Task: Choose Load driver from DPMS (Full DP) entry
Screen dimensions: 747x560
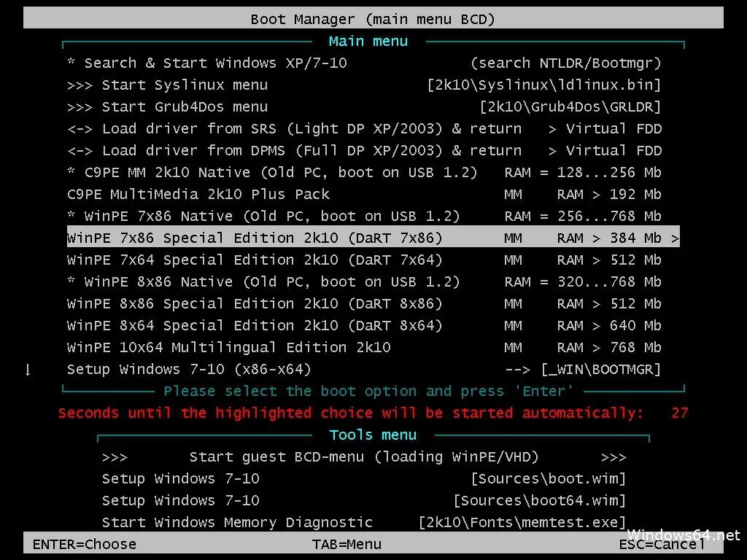Action: [x=365, y=150]
